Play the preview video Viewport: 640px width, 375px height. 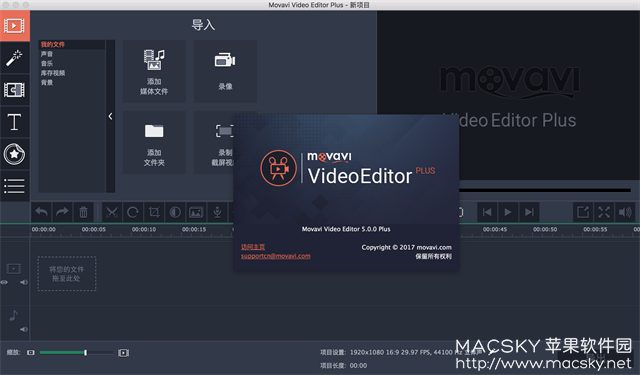[508, 212]
